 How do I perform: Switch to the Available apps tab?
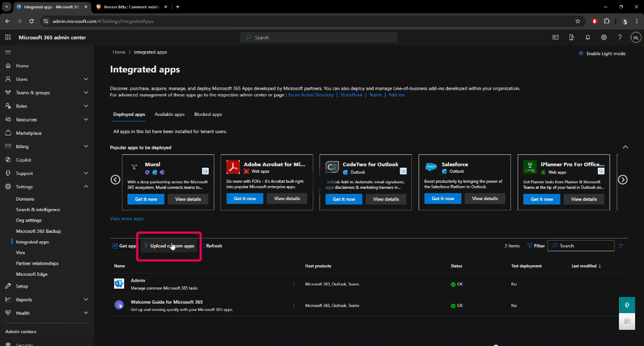(169, 115)
